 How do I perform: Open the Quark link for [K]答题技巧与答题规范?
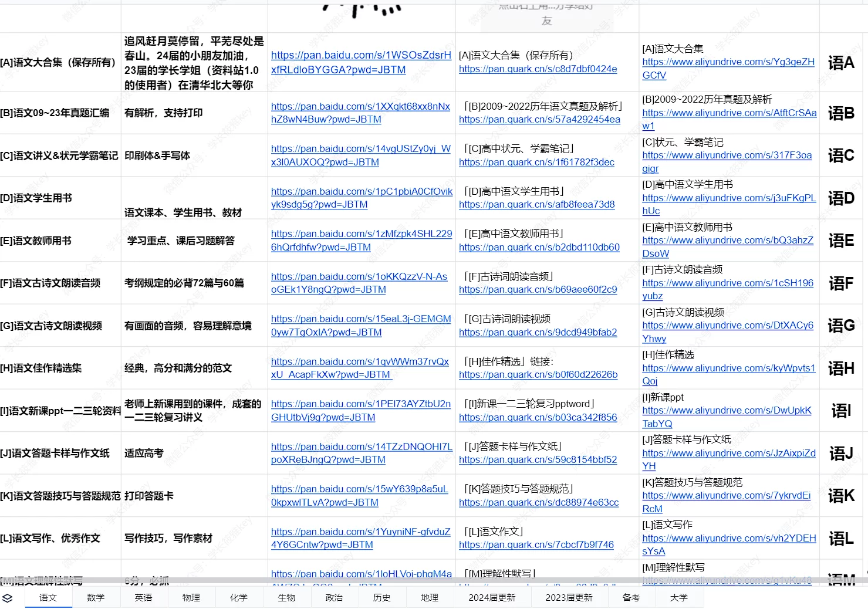tap(538, 503)
